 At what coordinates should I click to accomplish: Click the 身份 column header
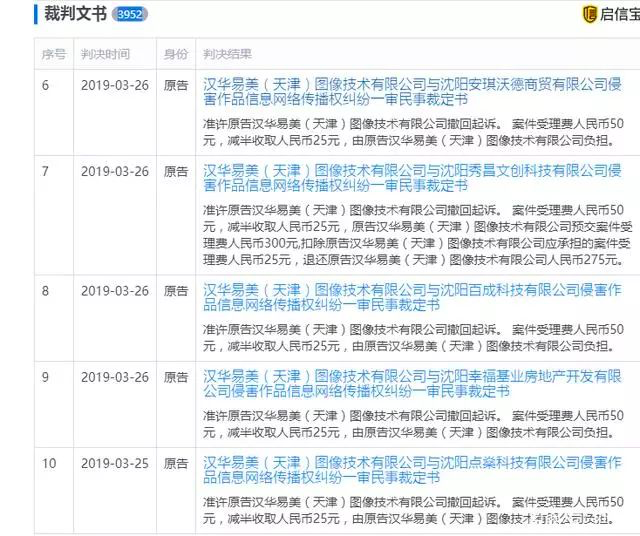coord(176,54)
